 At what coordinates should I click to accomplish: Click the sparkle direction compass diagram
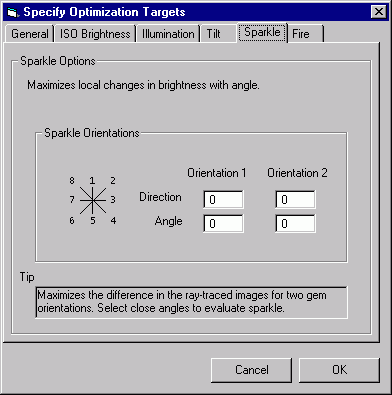point(93,200)
